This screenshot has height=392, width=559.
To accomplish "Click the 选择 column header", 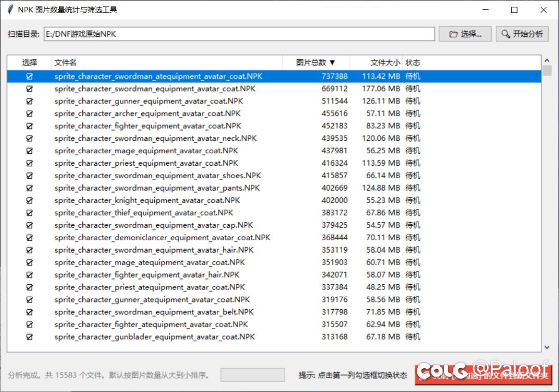I will pyautogui.click(x=30, y=63).
